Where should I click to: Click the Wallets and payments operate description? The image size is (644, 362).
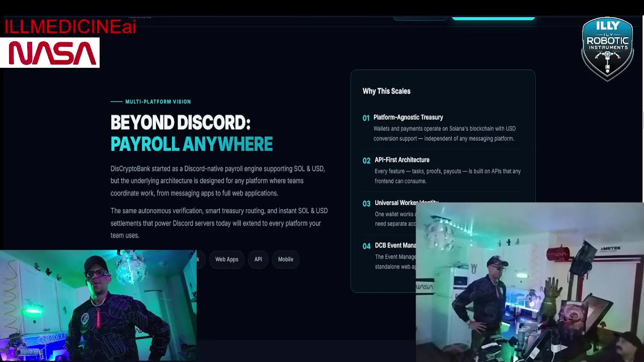click(444, 133)
